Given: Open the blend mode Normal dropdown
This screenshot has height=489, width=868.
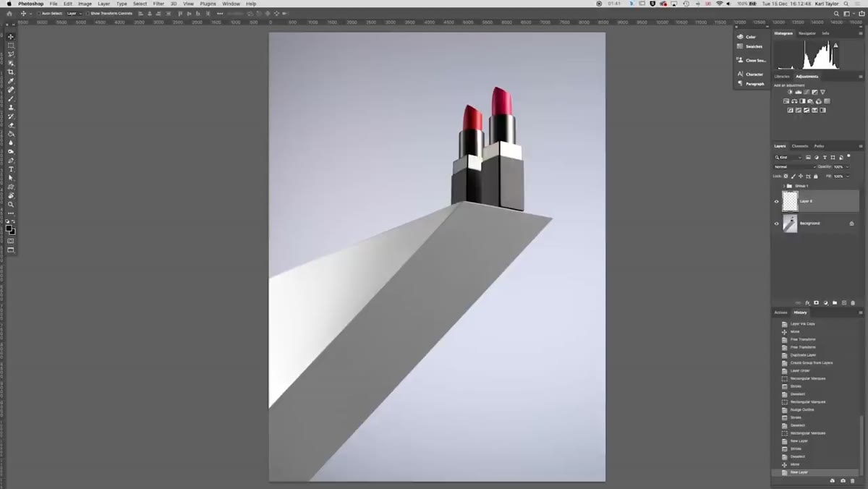Looking at the screenshot, I should [x=795, y=166].
